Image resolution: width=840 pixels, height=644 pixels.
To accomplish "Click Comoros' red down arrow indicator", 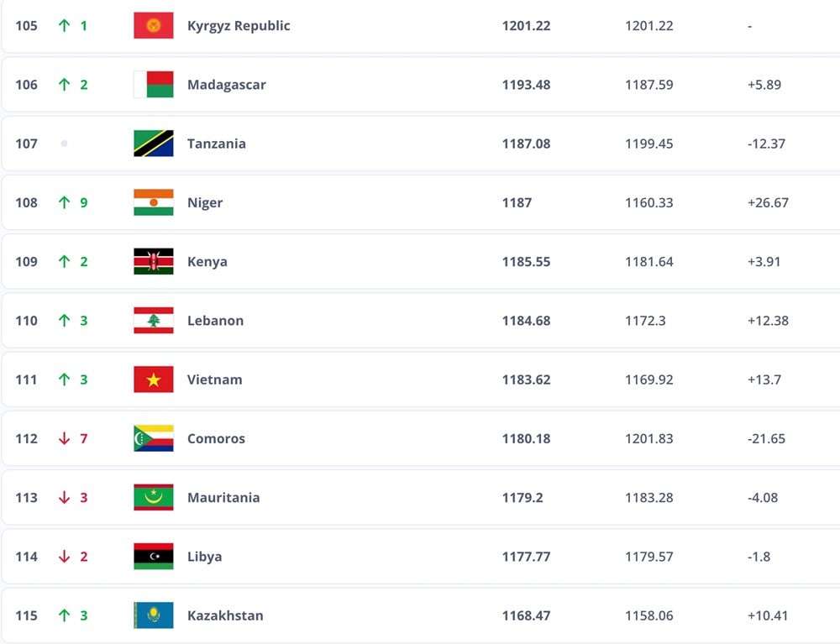I will [65, 438].
